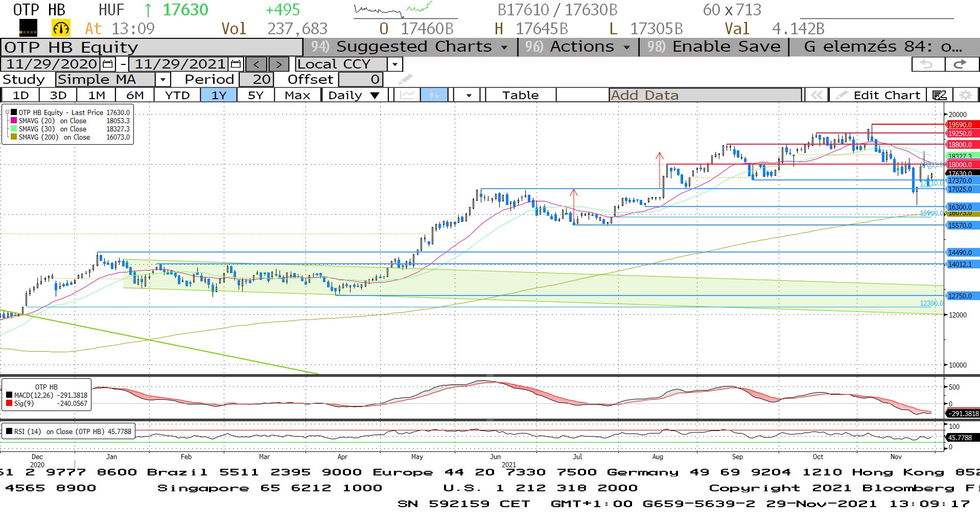The width and height of the screenshot is (980, 524).
Task: Open the Actions menu
Action: (577, 47)
